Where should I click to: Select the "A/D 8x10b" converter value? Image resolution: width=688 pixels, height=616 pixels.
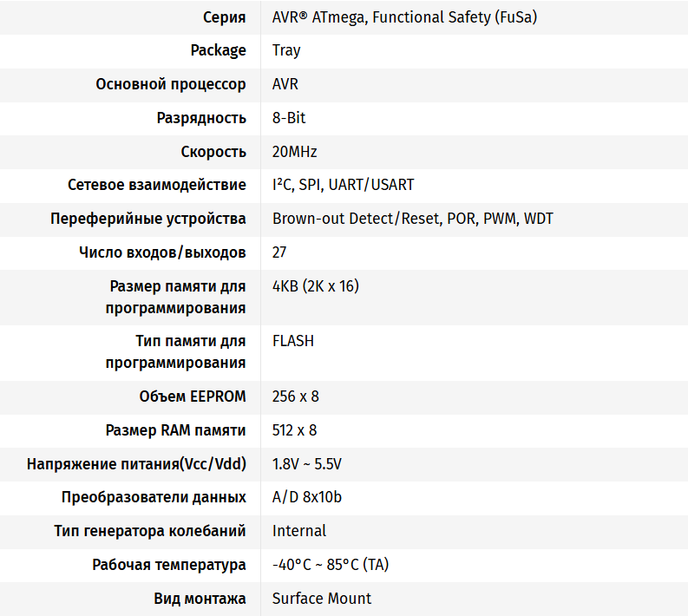[x=307, y=497]
